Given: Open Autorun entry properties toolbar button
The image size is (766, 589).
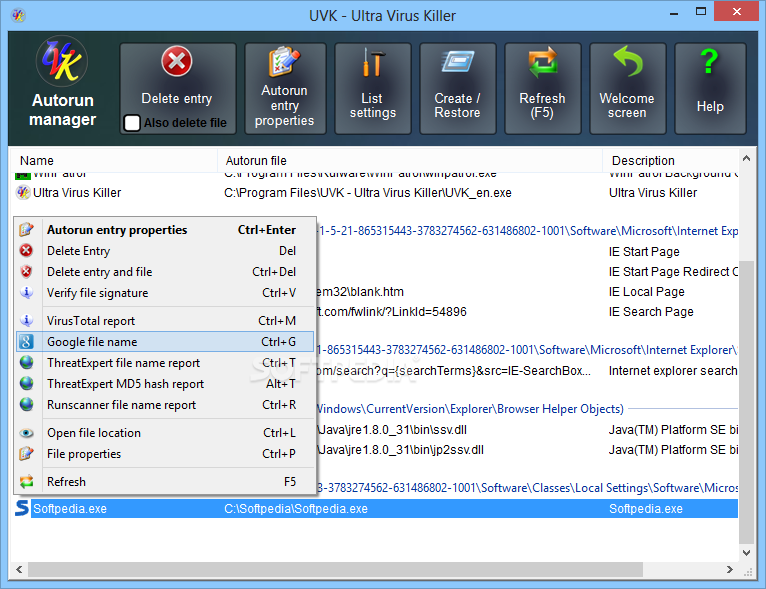Looking at the screenshot, I should click(x=285, y=88).
